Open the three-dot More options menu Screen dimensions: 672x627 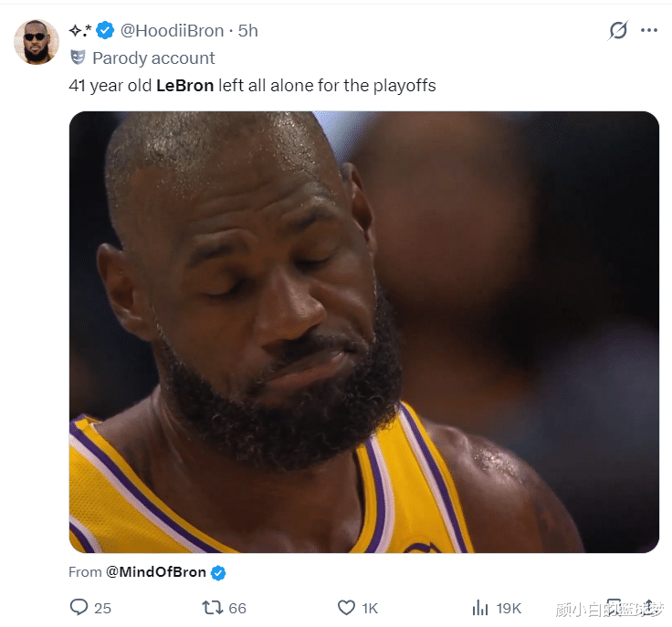click(x=649, y=30)
